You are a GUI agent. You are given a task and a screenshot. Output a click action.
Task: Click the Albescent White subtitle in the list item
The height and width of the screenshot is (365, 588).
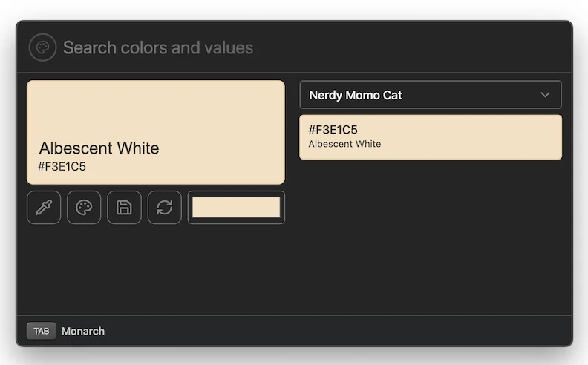[x=344, y=144]
